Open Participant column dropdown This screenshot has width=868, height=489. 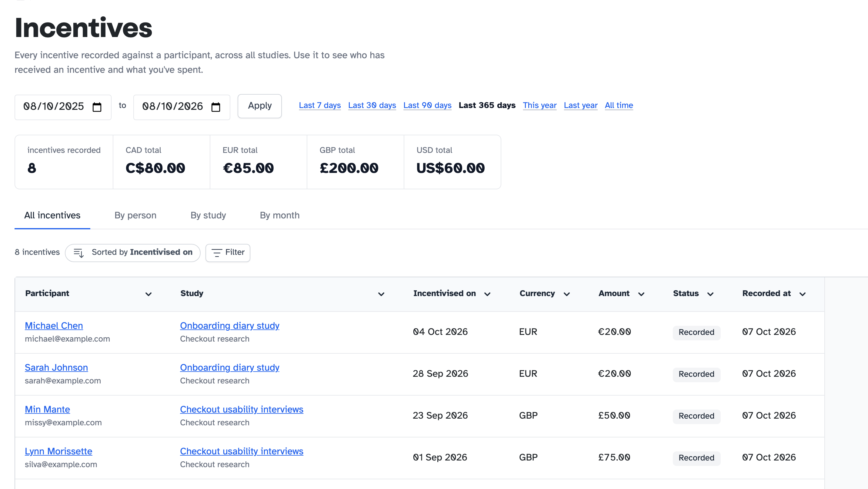pyautogui.click(x=148, y=294)
